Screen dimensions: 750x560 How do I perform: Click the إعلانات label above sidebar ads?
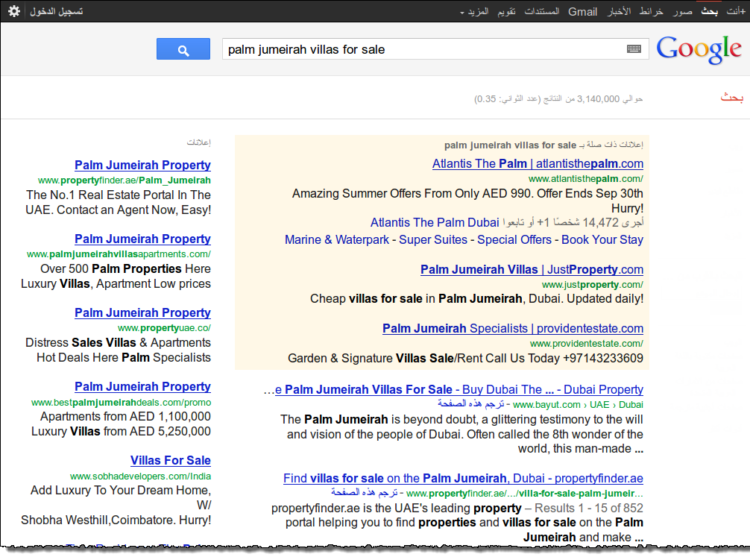[198, 142]
